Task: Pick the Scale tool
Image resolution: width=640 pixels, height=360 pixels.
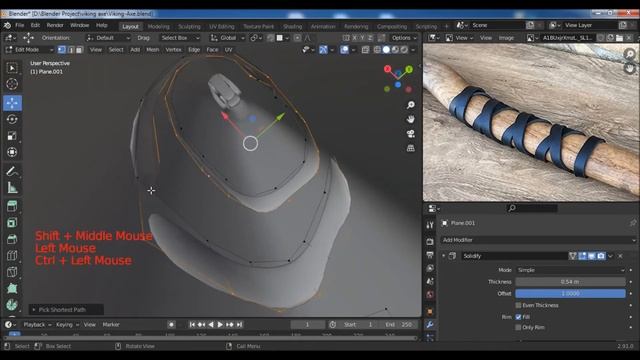Action: [x=12, y=136]
